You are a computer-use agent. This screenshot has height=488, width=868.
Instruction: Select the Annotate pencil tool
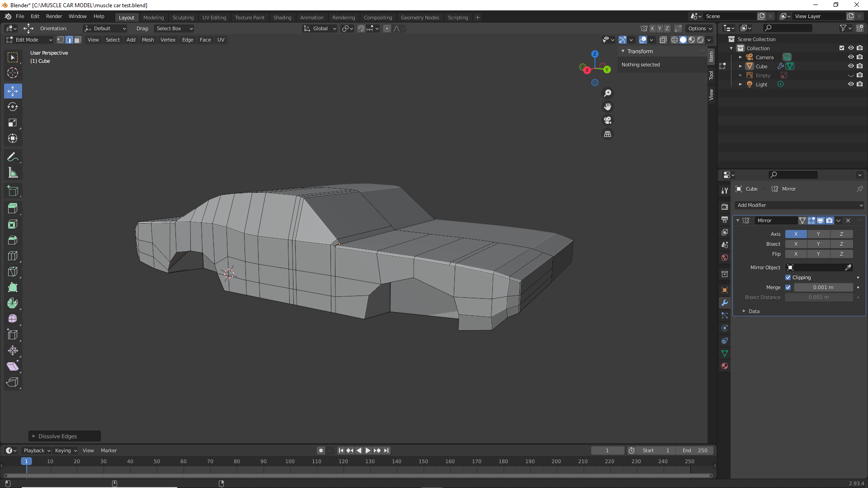coord(13,157)
